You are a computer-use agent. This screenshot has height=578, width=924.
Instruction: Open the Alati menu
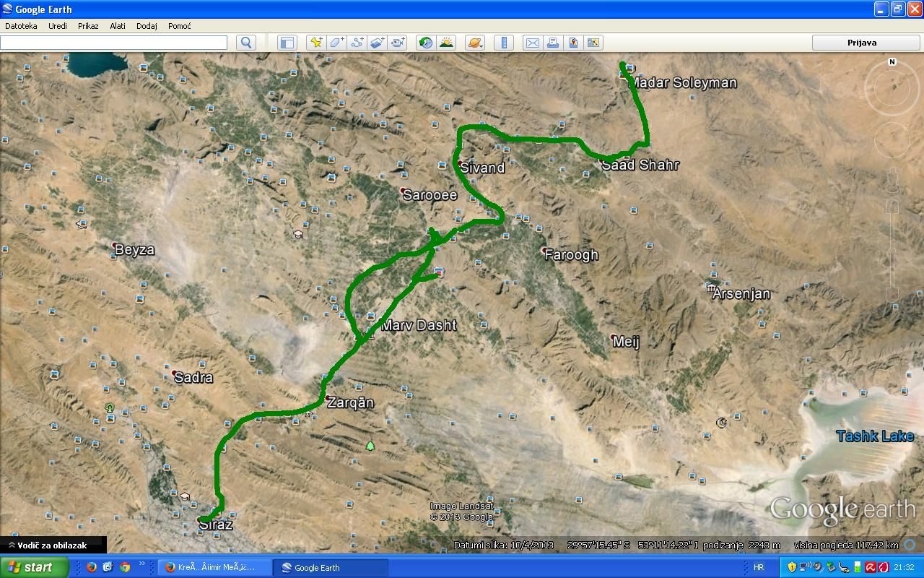(x=118, y=26)
